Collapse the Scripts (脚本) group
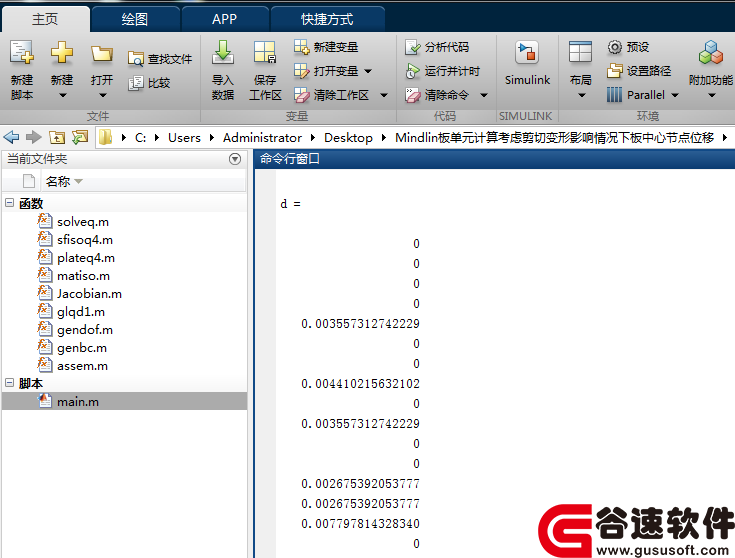735x558 pixels. 9,383
